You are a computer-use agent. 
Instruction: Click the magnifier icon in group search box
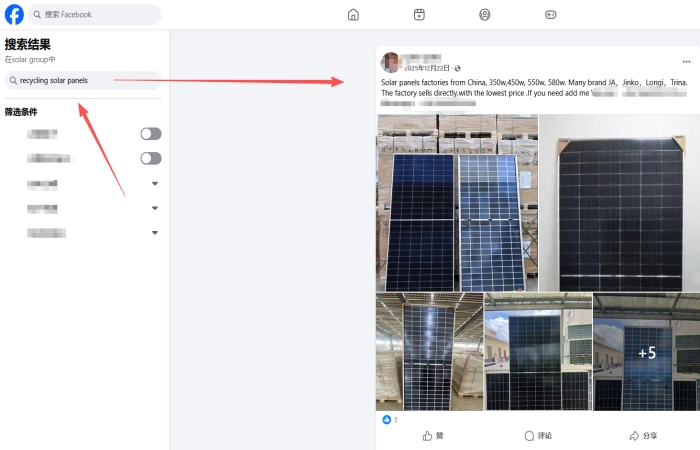tap(13, 80)
